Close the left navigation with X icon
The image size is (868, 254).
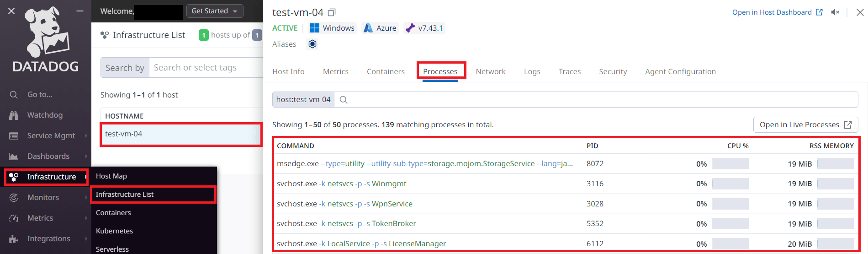coord(11,11)
